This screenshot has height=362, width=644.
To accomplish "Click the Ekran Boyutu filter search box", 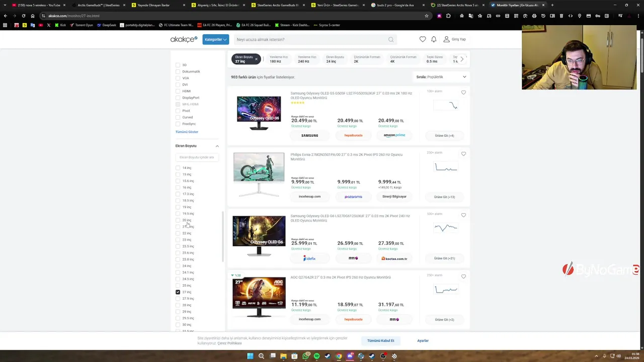I will tap(197, 157).
